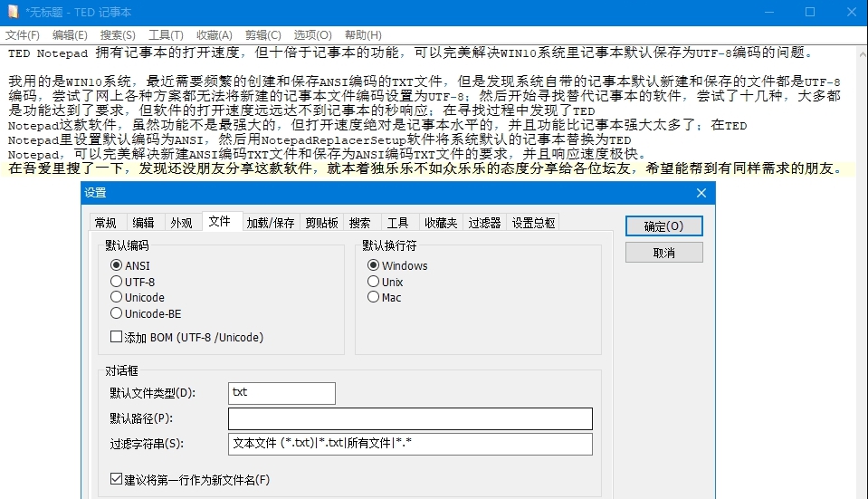Open the 文件(F) menu

click(x=23, y=35)
